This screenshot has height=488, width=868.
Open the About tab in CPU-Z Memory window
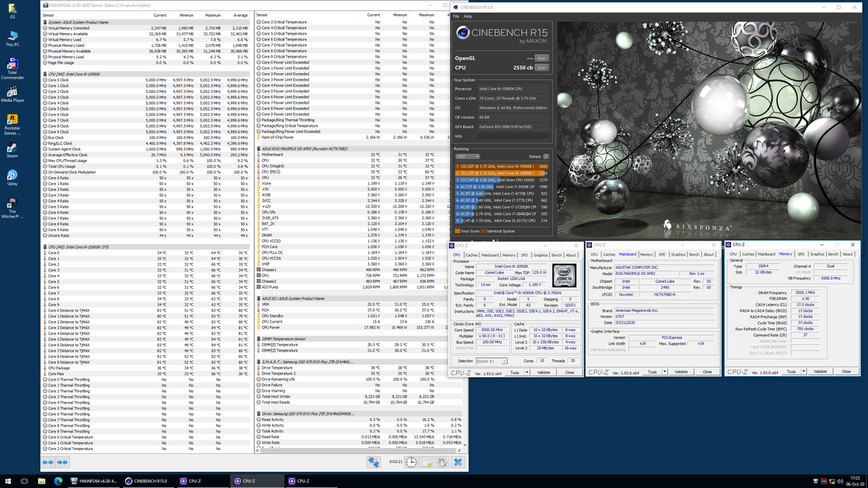tap(848, 254)
